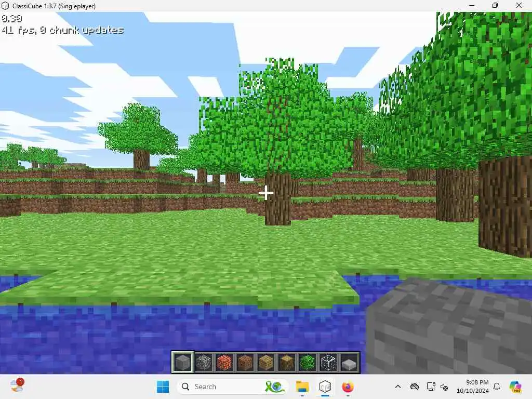
Task: Open network status tray icon
Action: pyautogui.click(x=431, y=387)
